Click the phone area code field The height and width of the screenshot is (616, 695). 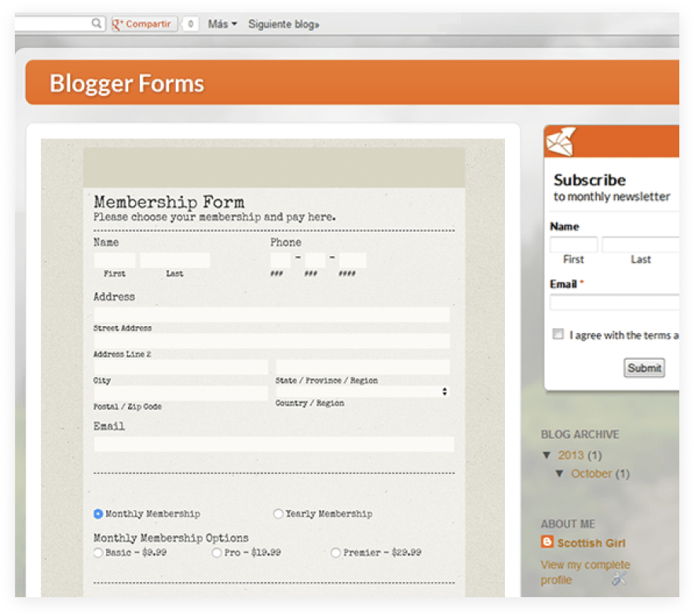coord(280,260)
